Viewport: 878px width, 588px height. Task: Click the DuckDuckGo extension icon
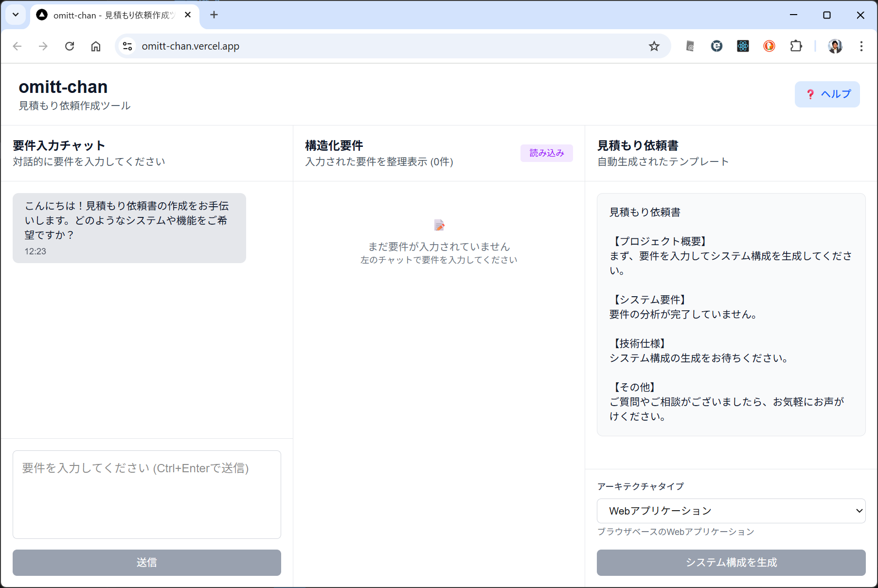pyautogui.click(x=769, y=46)
